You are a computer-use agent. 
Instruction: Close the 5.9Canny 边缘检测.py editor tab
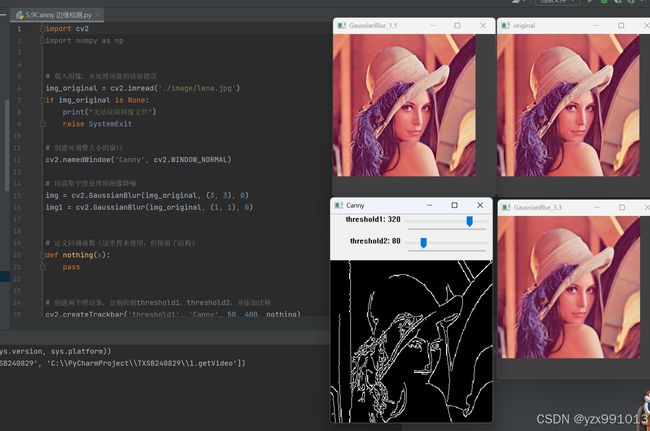pyautogui.click(x=97, y=15)
